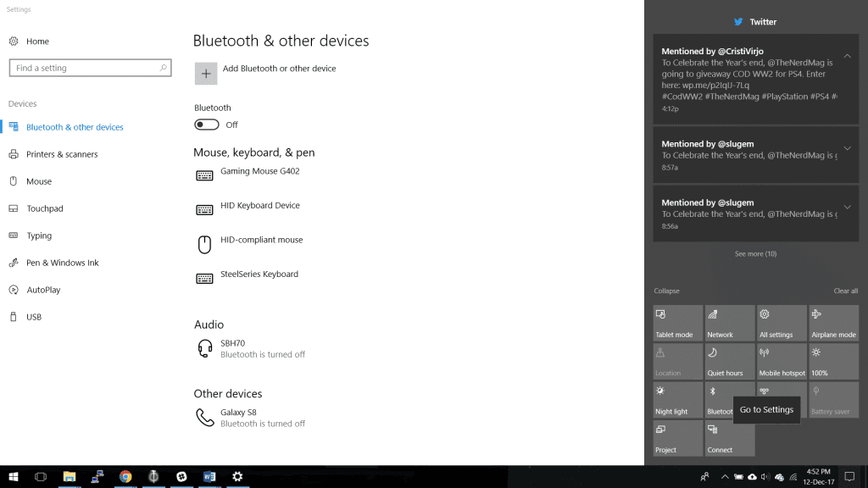Click the Find a setting search box

[x=85, y=68]
